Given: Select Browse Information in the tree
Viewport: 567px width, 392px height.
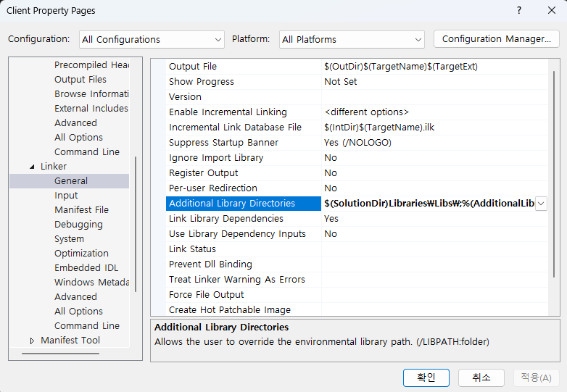Looking at the screenshot, I should [x=91, y=94].
